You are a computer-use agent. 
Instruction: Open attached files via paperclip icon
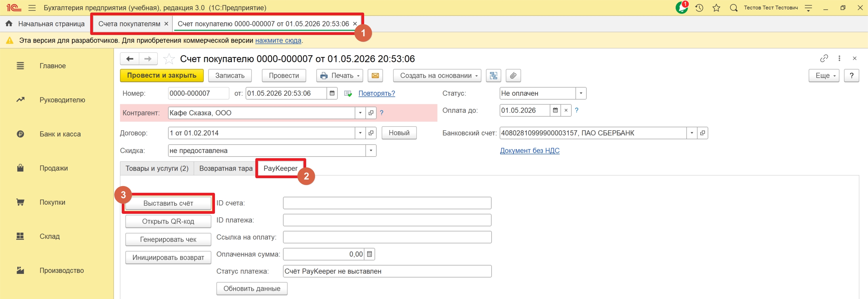click(513, 76)
